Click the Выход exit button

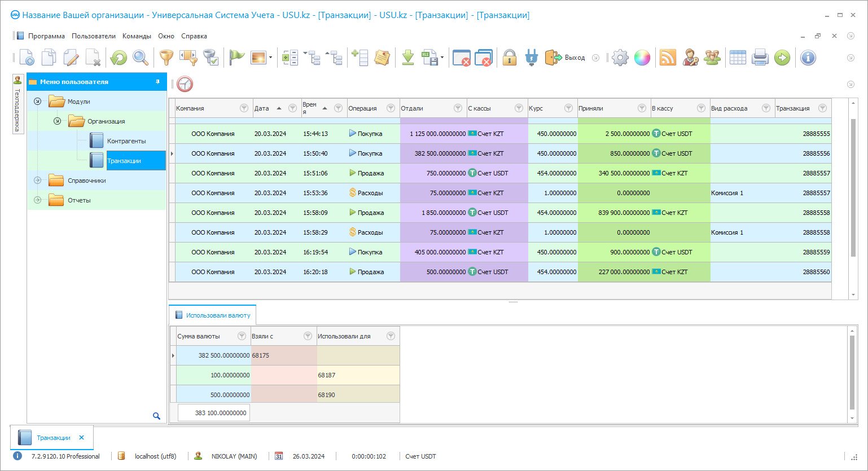[x=565, y=58]
